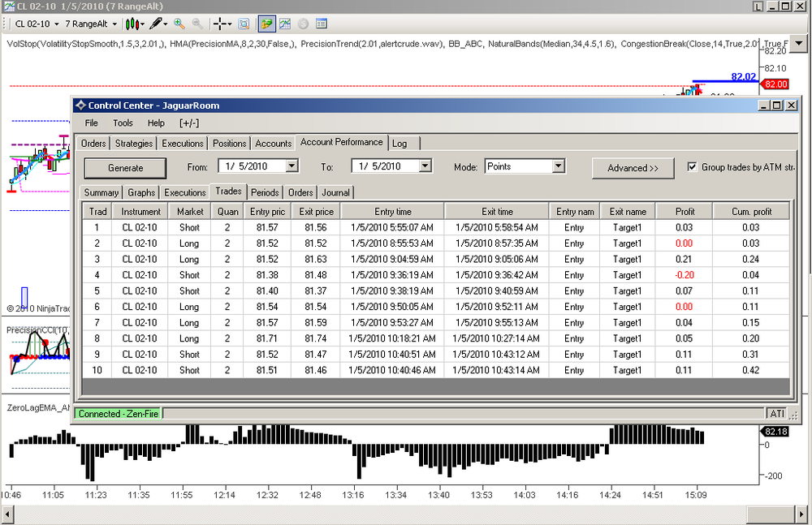The height and width of the screenshot is (525, 812).
Task: Click the indicator list dropdown arrow at top right
Action: tap(799, 43)
